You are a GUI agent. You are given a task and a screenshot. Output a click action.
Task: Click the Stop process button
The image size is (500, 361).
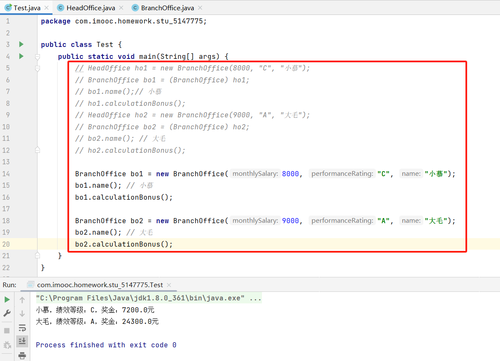(x=7, y=331)
